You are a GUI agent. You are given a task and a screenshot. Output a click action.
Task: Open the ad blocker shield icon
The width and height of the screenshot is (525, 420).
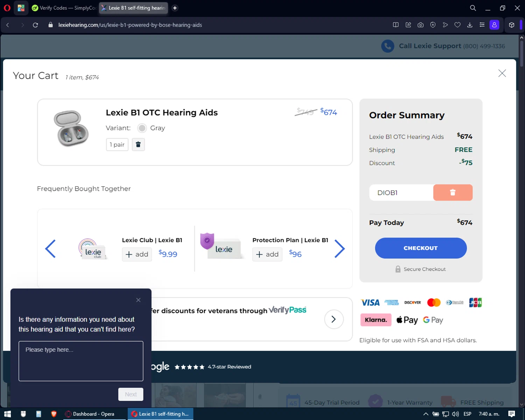(433, 25)
